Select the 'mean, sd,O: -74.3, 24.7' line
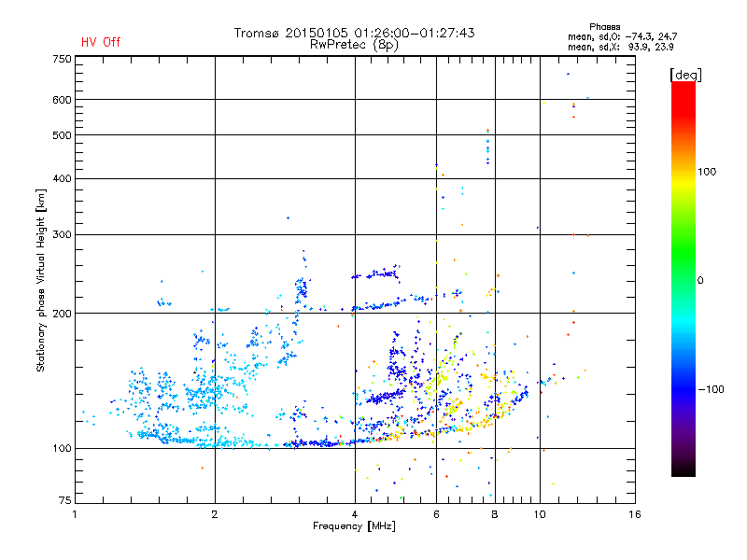This screenshot has height=560, width=747. 622,36
